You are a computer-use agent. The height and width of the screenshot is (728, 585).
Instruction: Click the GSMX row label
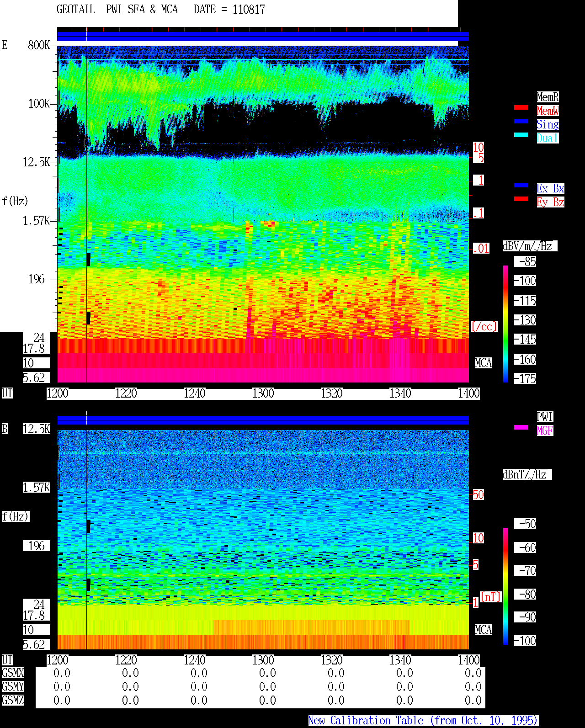13,673
